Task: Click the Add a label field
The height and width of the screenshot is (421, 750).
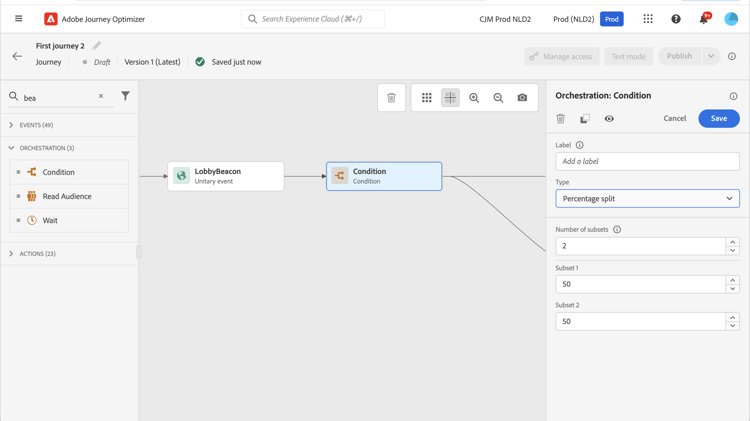Action: [x=647, y=161]
